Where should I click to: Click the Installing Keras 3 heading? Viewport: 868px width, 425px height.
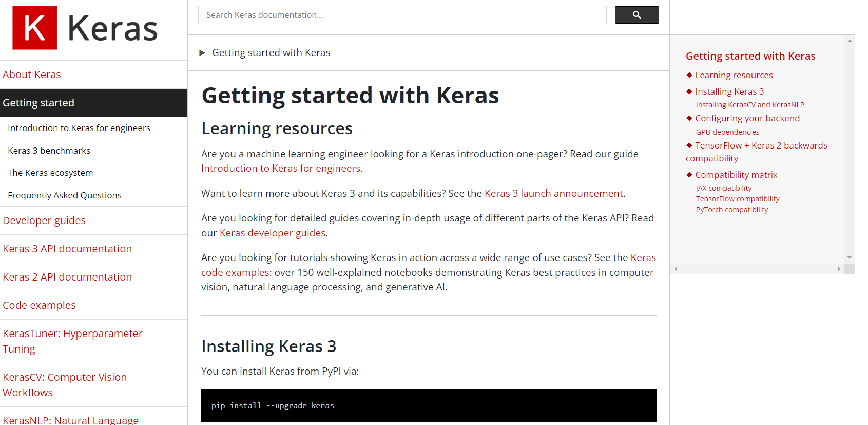click(x=269, y=346)
